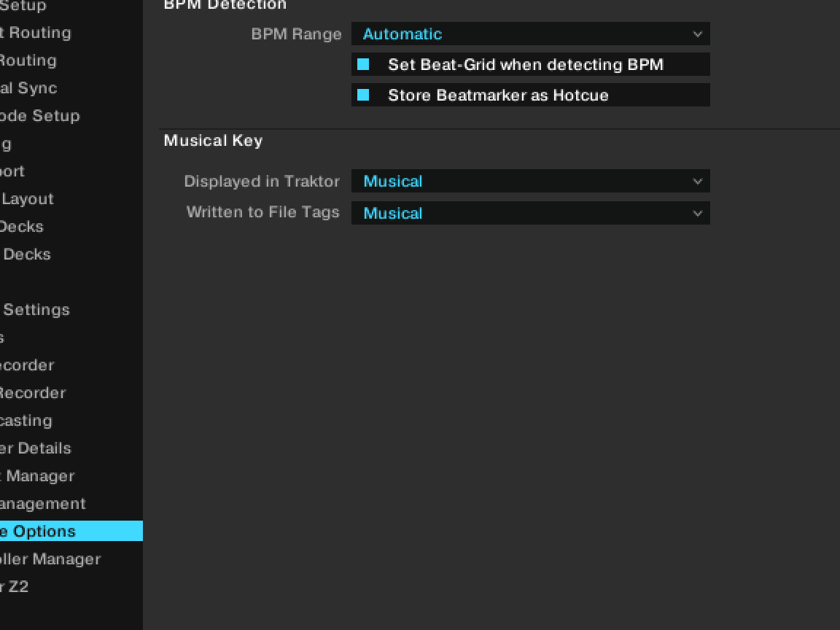
Task: Select Input Routing in the sidebar
Action: tap(28, 61)
